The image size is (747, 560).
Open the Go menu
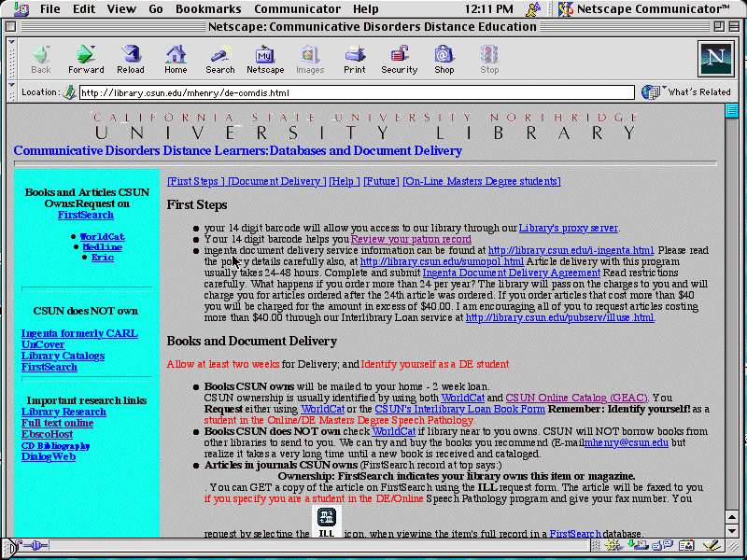[156, 8]
